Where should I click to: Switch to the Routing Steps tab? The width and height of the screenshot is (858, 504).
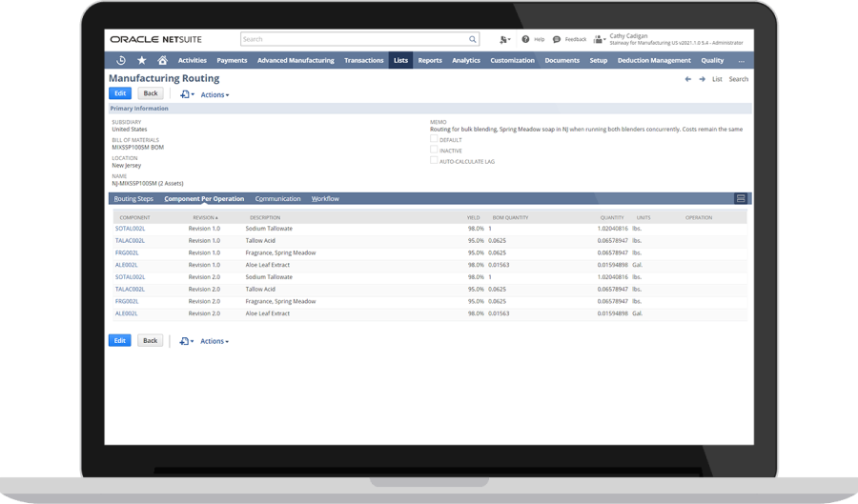click(x=133, y=198)
